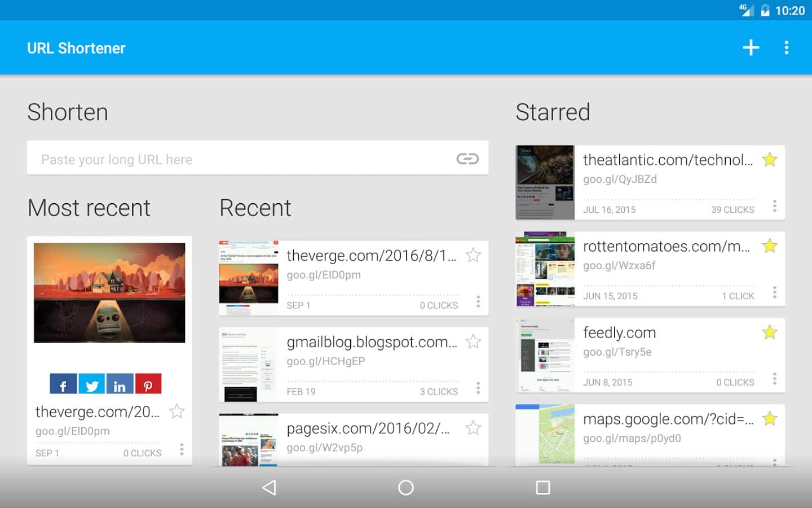Unstar the theatlantic.com starred link
The image size is (812, 508).
[770, 160]
